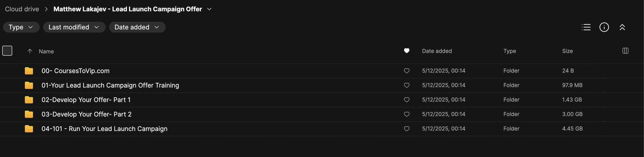
Task: Open 01-Your Lead Launch Campaign Offer Training
Action: (x=110, y=85)
